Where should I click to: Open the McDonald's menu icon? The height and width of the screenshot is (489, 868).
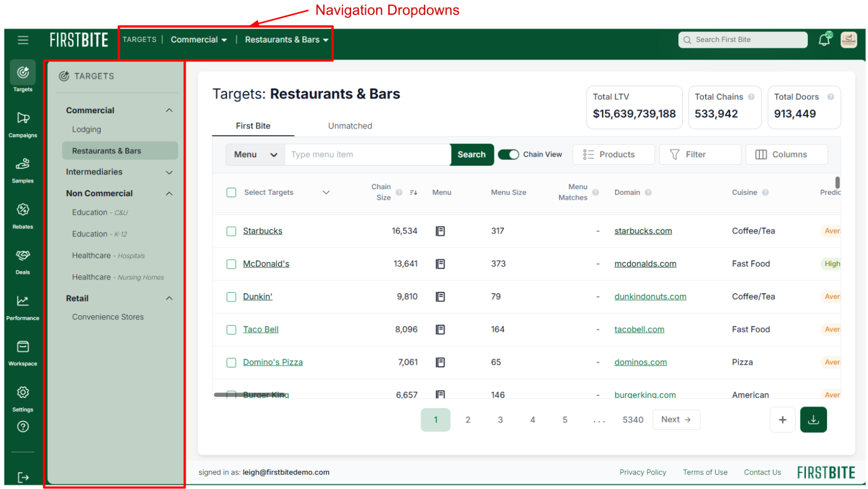tap(441, 264)
